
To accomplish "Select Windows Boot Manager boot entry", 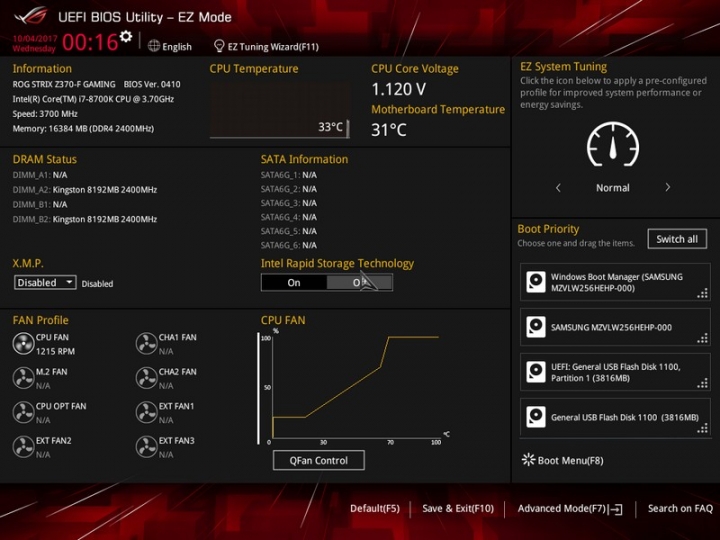I will (x=615, y=282).
